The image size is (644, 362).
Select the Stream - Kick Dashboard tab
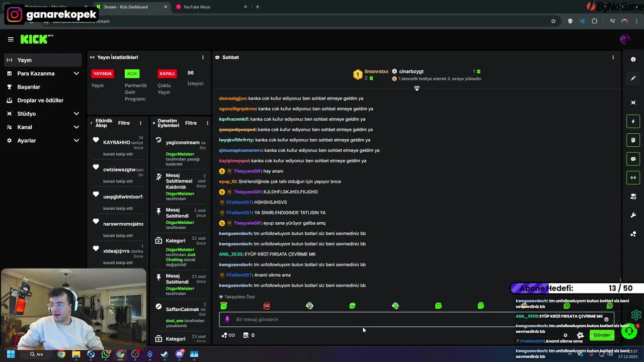pyautogui.click(x=131, y=7)
